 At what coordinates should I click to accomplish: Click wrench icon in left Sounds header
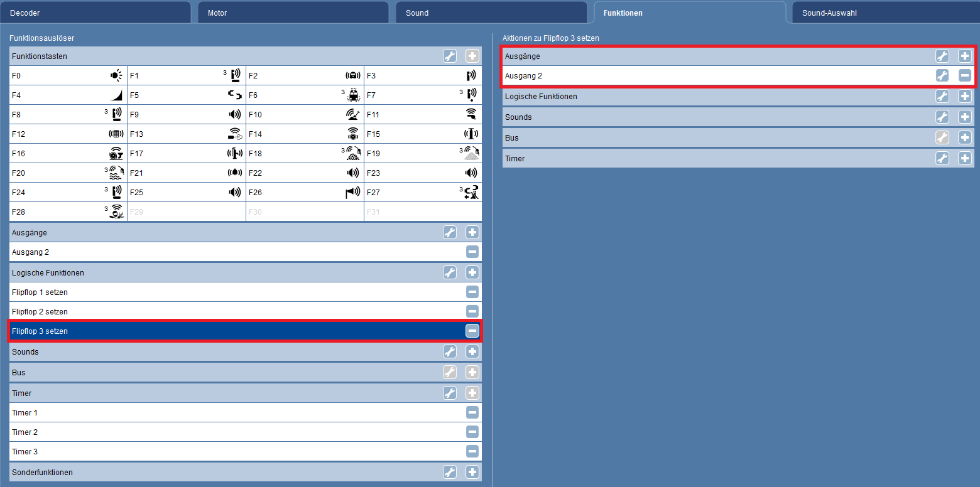click(450, 351)
